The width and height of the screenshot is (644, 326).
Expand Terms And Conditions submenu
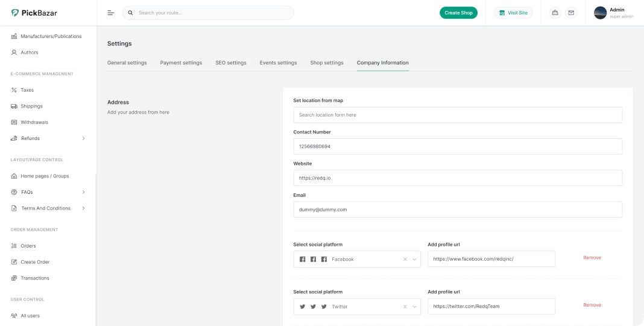click(83, 208)
